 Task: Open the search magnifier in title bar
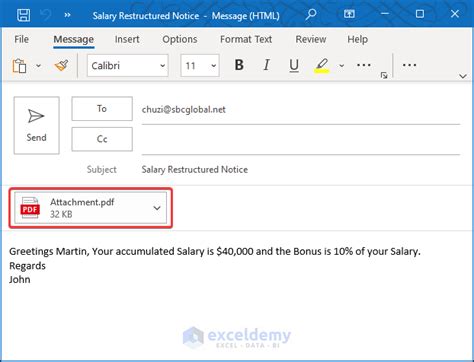click(x=311, y=15)
